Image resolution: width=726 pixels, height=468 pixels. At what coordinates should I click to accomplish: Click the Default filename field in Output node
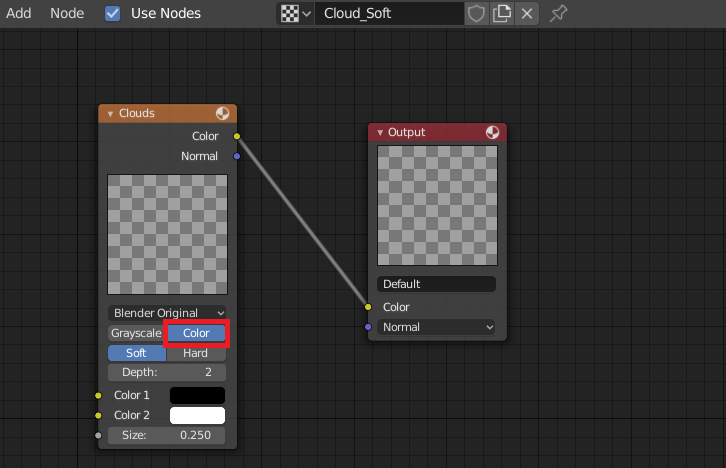[x=436, y=284]
